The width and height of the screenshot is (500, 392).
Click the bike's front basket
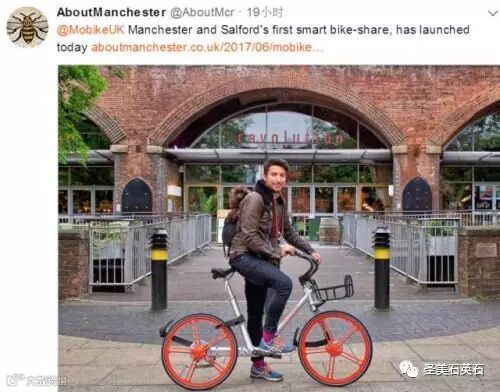click(333, 290)
